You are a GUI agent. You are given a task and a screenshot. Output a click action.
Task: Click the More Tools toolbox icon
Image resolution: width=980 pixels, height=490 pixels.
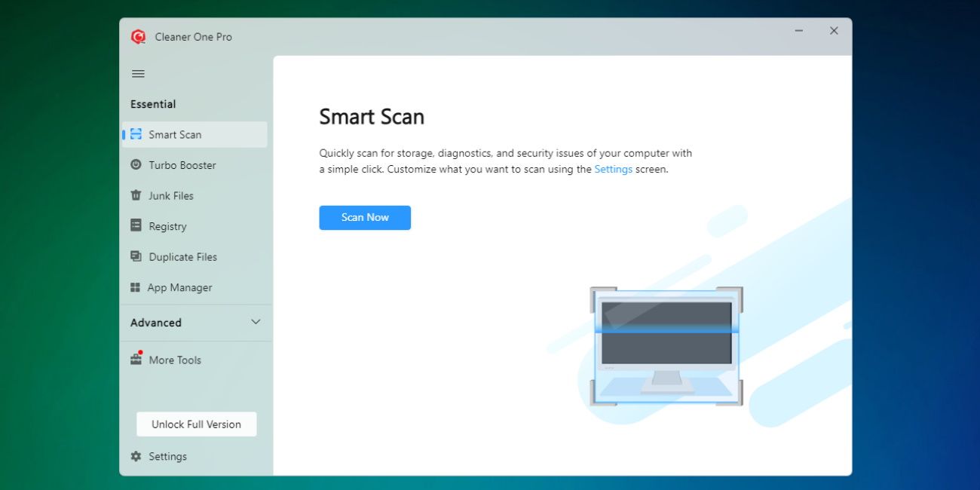(x=136, y=359)
